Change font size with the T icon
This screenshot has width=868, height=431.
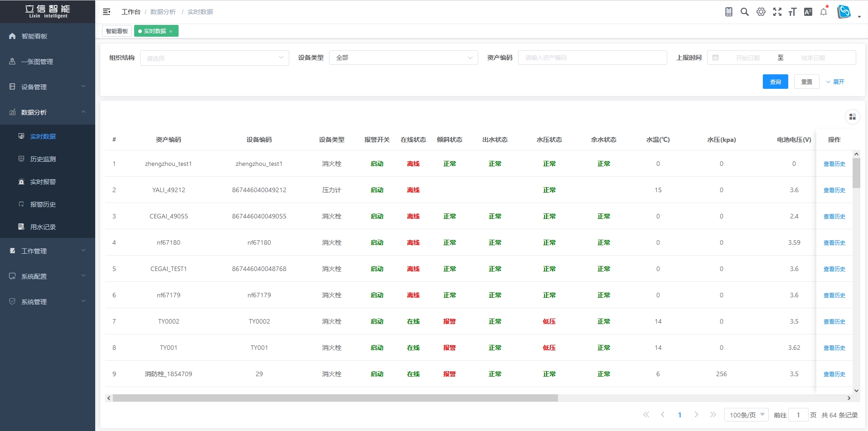[793, 12]
